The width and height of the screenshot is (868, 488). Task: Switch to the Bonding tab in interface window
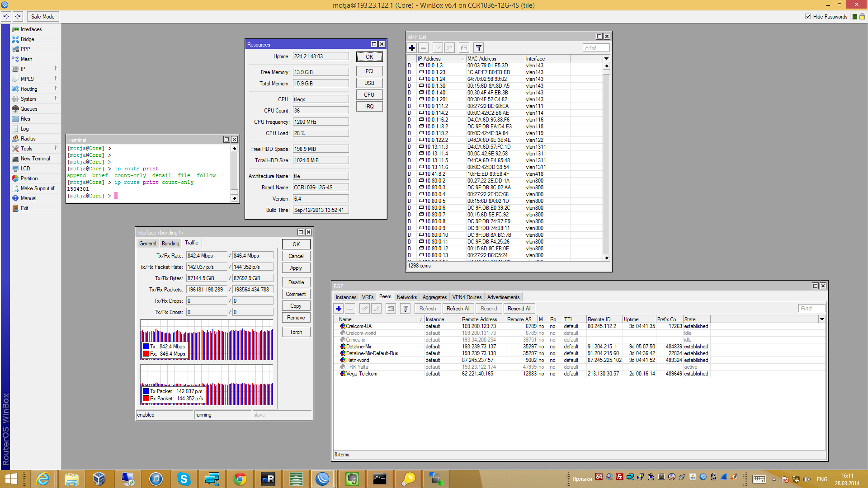tap(170, 244)
